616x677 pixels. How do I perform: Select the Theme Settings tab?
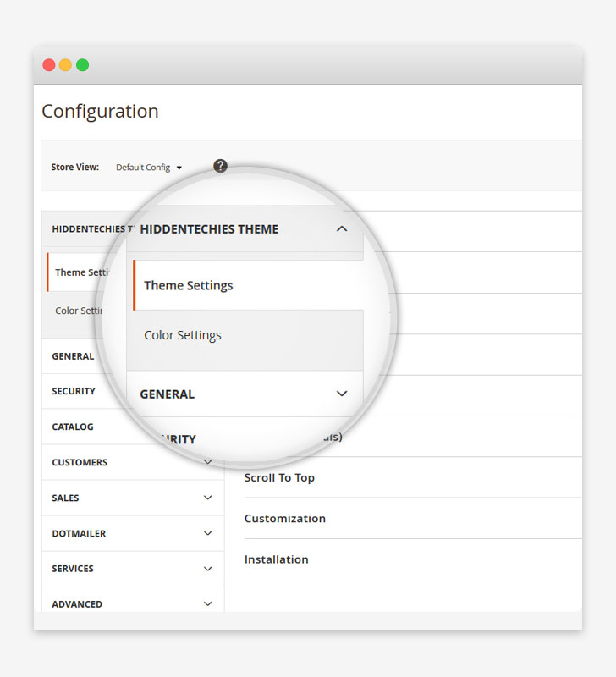click(x=188, y=285)
